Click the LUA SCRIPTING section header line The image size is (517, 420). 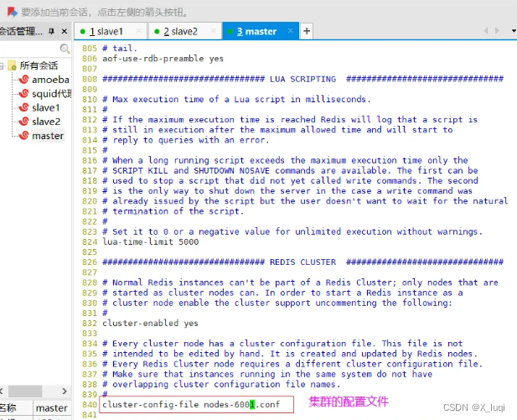tap(302, 79)
